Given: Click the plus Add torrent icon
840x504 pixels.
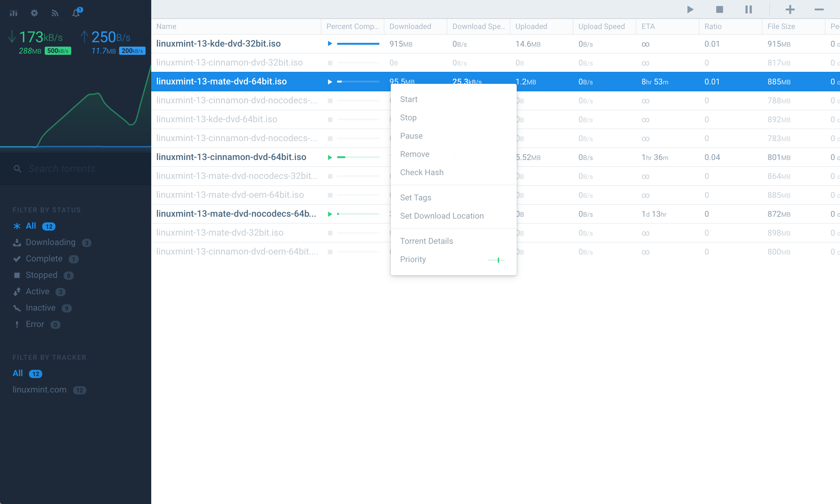Looking at the screenshot, I should 790,9.
